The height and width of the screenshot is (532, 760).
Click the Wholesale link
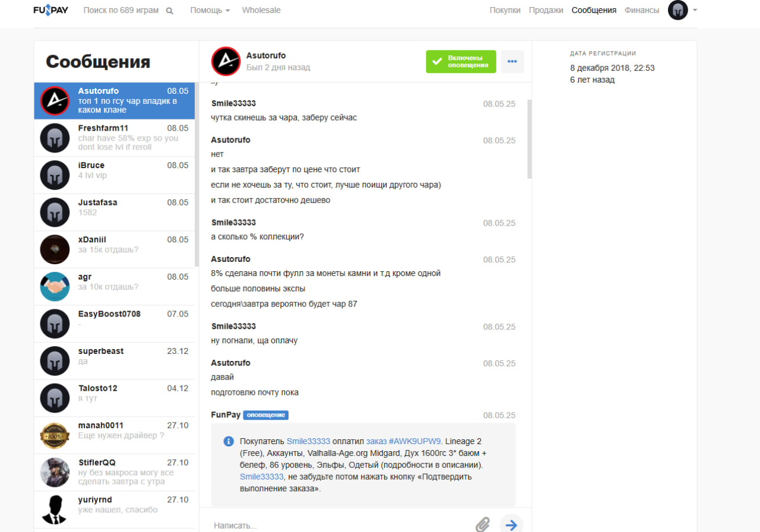[261, 10]
